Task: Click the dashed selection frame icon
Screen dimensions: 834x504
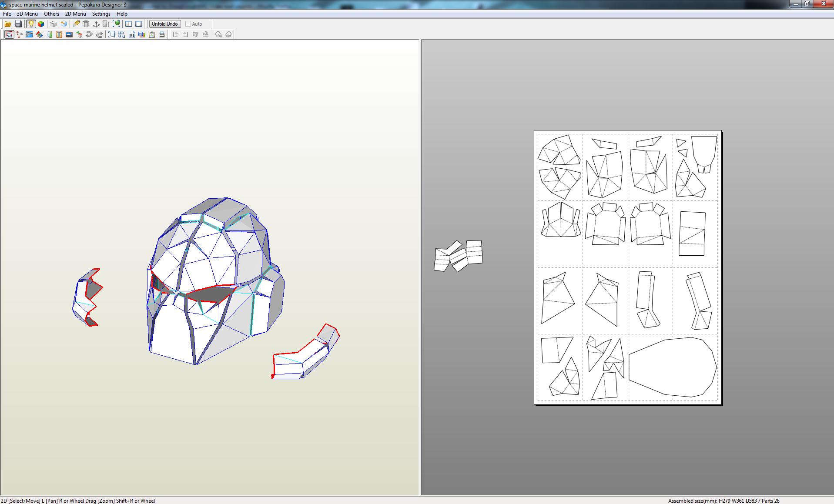Action: 112,34
